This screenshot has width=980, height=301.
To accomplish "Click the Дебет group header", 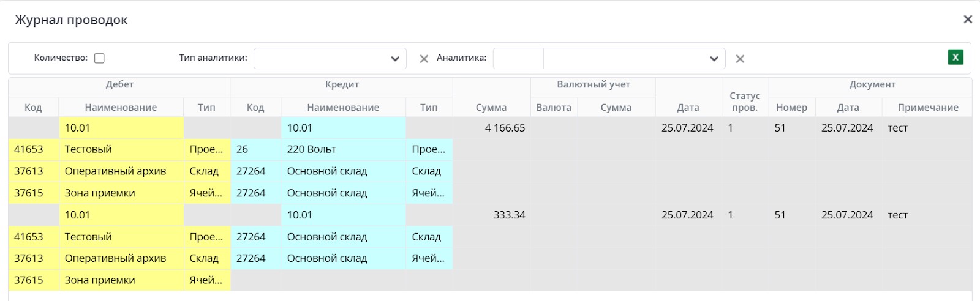I will 119,84.
